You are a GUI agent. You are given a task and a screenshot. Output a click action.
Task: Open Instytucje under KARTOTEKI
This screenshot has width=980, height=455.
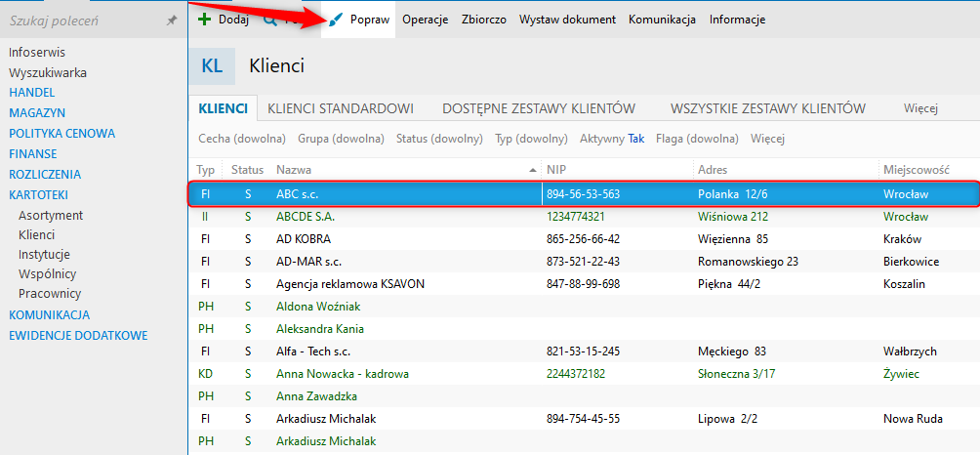click(44, 255)
